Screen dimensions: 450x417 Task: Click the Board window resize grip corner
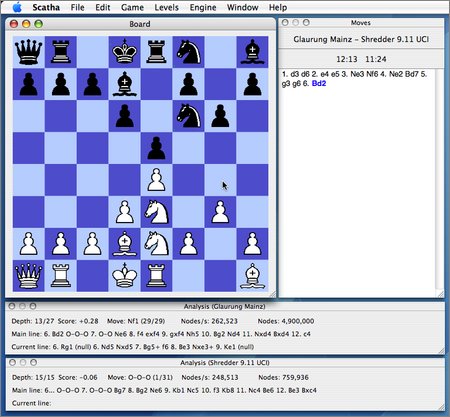[272, 294]
